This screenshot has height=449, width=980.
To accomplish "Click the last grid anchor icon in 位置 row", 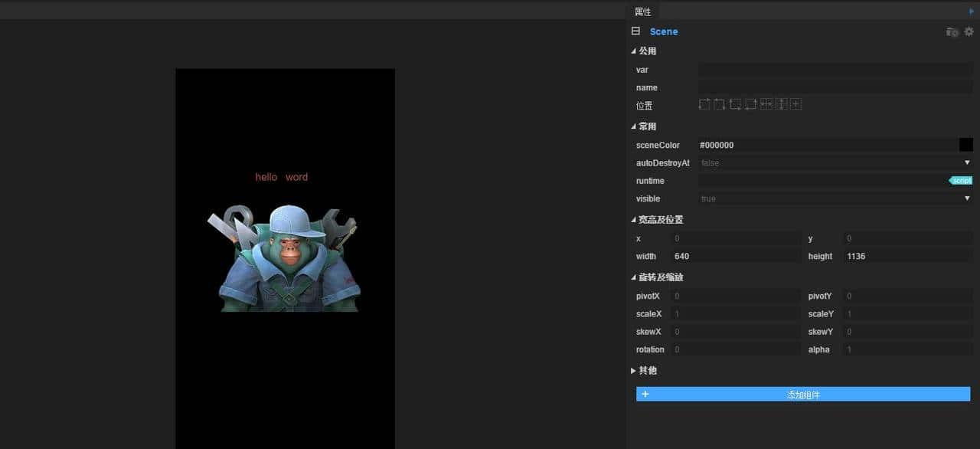I will coord(796,103).
